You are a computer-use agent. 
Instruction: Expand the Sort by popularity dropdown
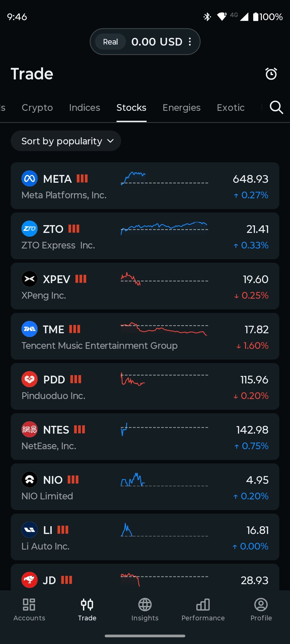(x=66, y=141)
